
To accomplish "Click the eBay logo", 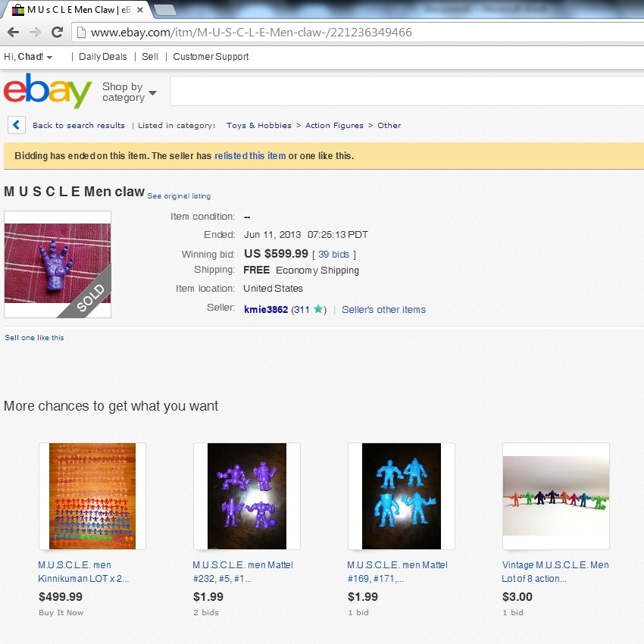I will (x=48, y=91).
